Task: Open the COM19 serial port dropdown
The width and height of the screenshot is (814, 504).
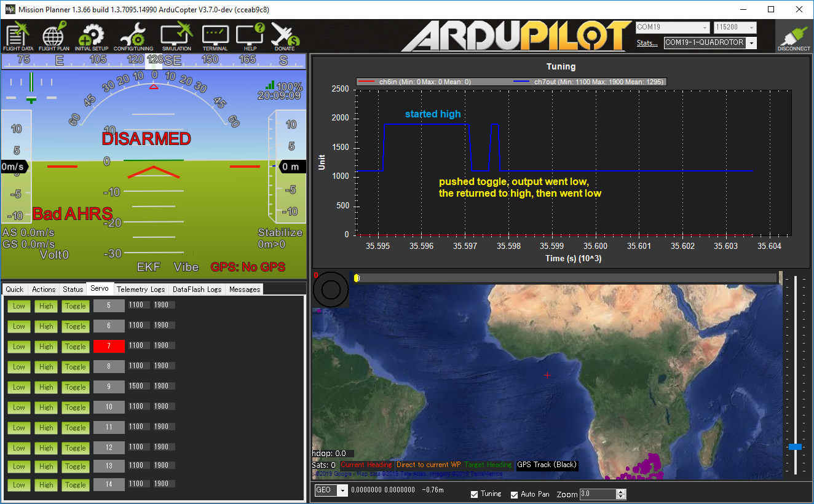Action: click(672, 28)
